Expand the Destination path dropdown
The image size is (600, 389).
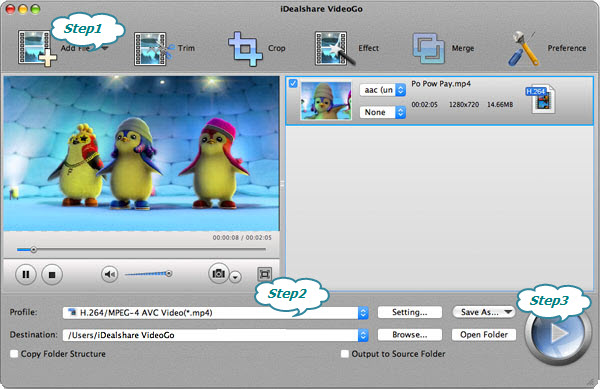[363, 335]
